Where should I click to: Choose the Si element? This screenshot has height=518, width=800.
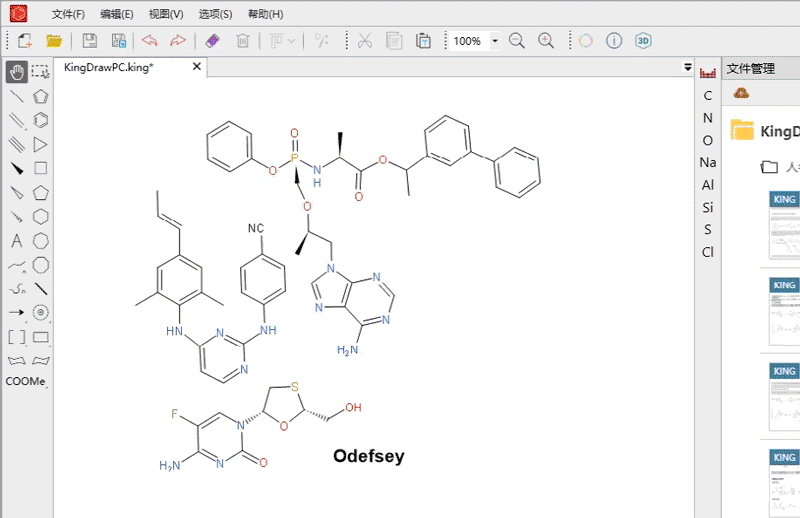(708, 207)
